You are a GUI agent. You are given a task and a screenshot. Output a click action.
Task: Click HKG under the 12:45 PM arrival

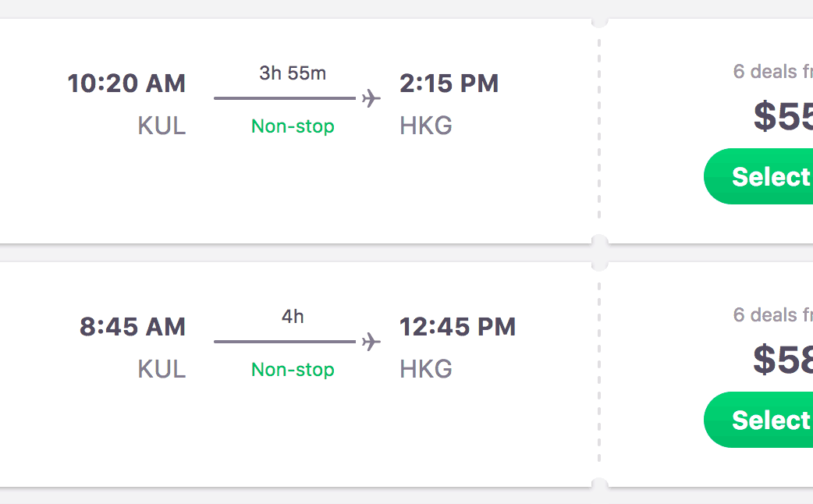tap(426, 370)
